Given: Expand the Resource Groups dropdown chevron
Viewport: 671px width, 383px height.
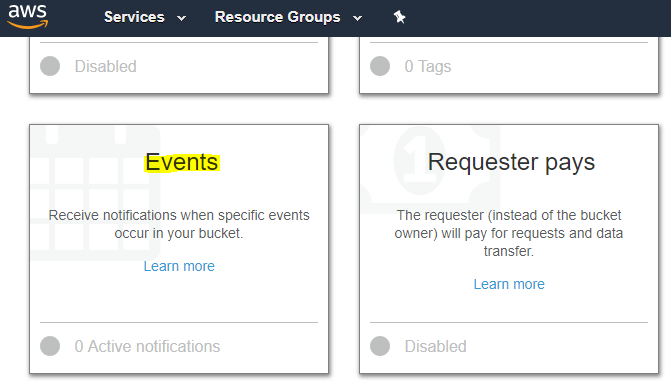Looking at the screenshot, I should click(x=357, y=18).
